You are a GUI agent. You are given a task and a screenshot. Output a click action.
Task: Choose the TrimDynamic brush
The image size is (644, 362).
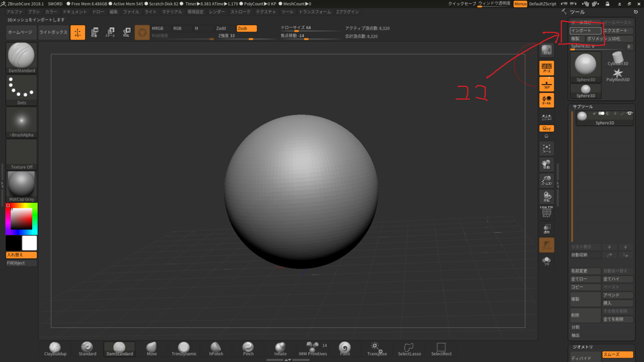coord(184,349)
